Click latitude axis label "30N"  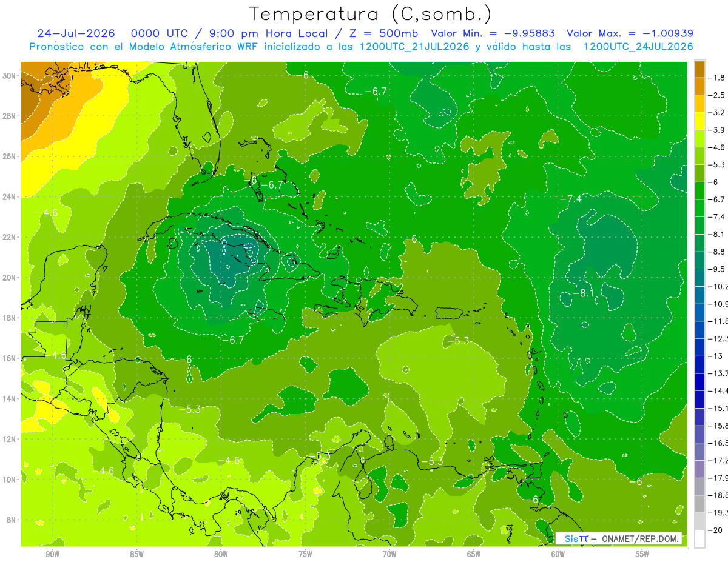tap(10, 76)
